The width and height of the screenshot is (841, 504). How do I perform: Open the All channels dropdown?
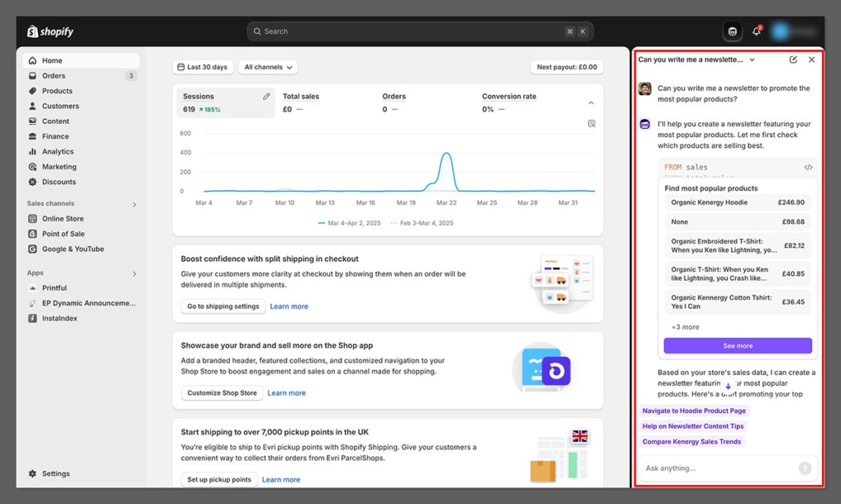268,67
